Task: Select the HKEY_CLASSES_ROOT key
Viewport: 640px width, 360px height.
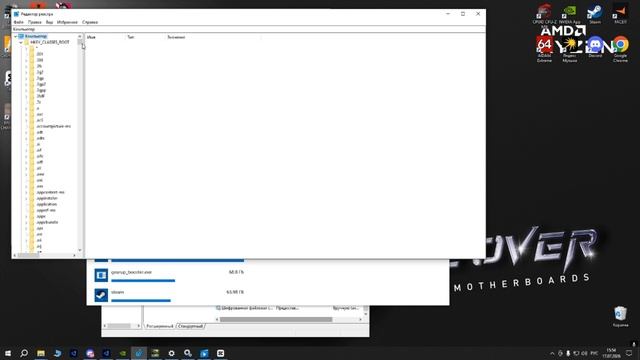Action: click(50, 42)
